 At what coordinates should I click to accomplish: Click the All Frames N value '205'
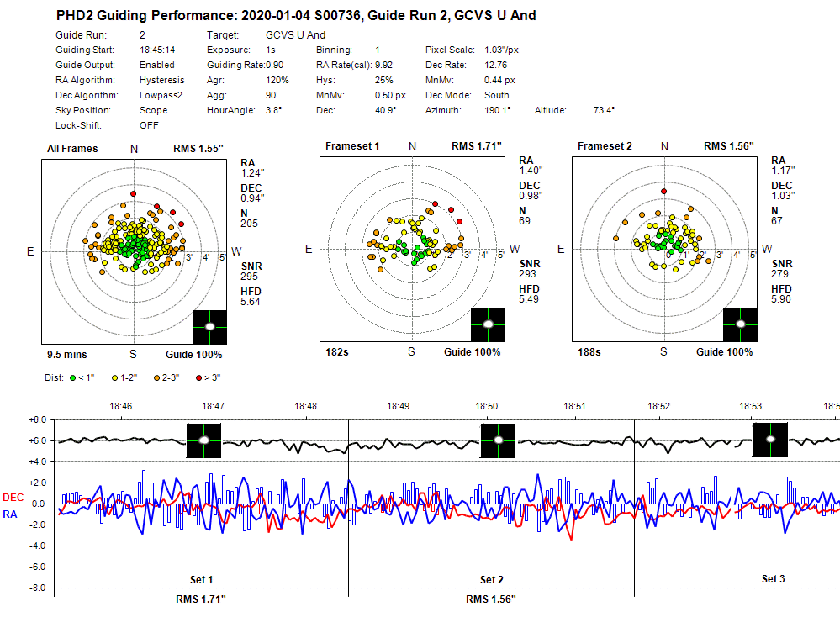pyautogui.click(x=249, y=224)
